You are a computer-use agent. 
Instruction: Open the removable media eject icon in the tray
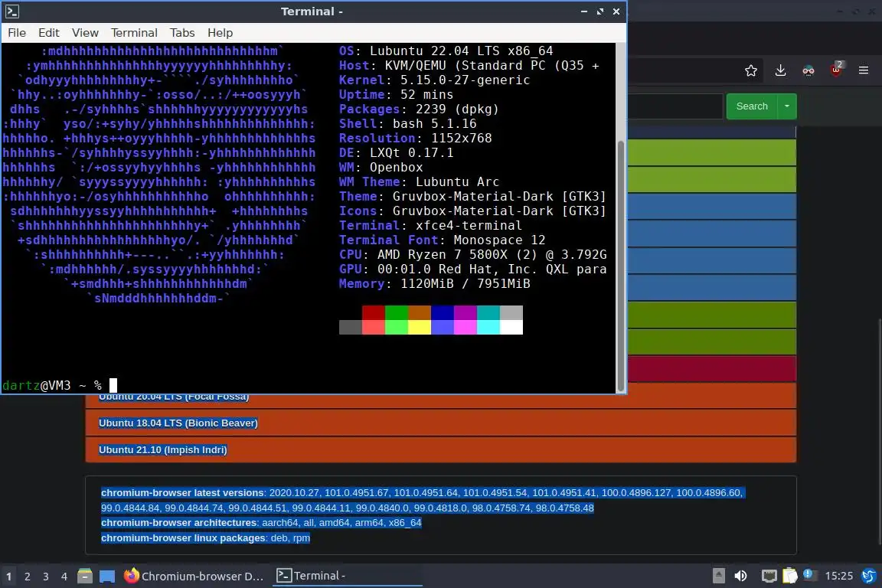pyautogui.click(x=718, y=576)
